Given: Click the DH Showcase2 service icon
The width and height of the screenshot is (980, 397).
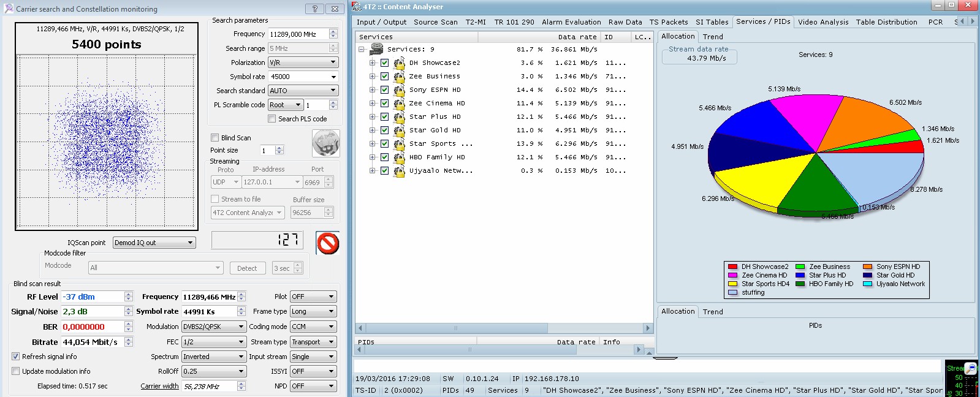Looking at the screenshot, I should [x=399, y=62].
